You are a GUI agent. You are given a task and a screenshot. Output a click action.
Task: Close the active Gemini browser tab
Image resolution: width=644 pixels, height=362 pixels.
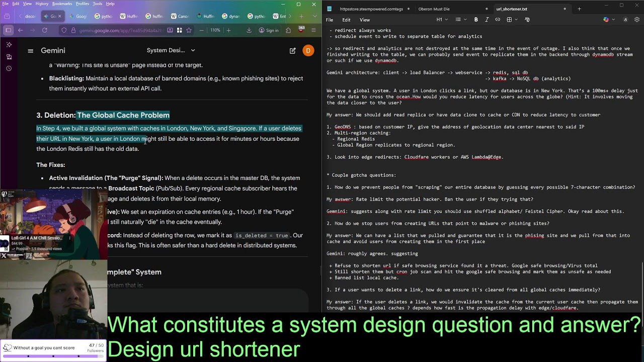59,16
